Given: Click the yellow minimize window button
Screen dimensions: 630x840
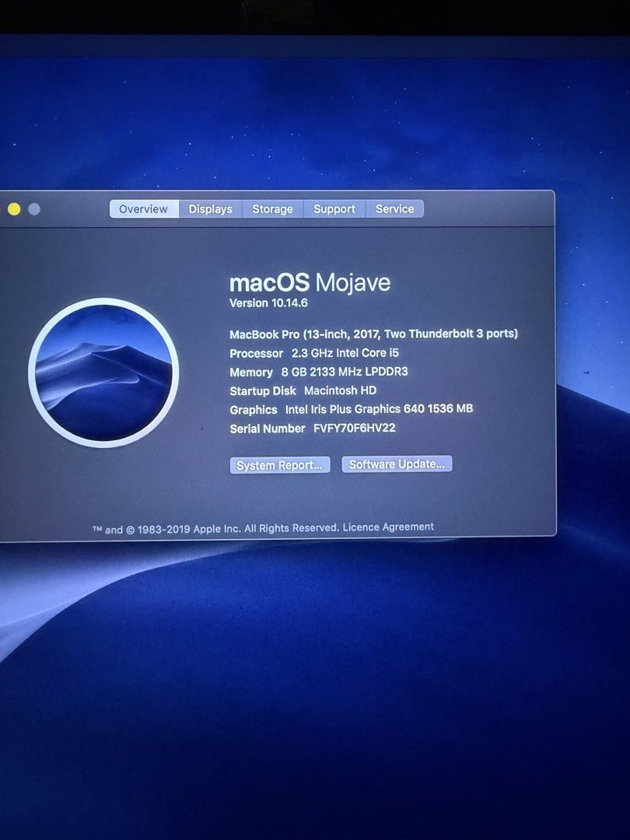Looking at the screenshot, I should [14, 209].
